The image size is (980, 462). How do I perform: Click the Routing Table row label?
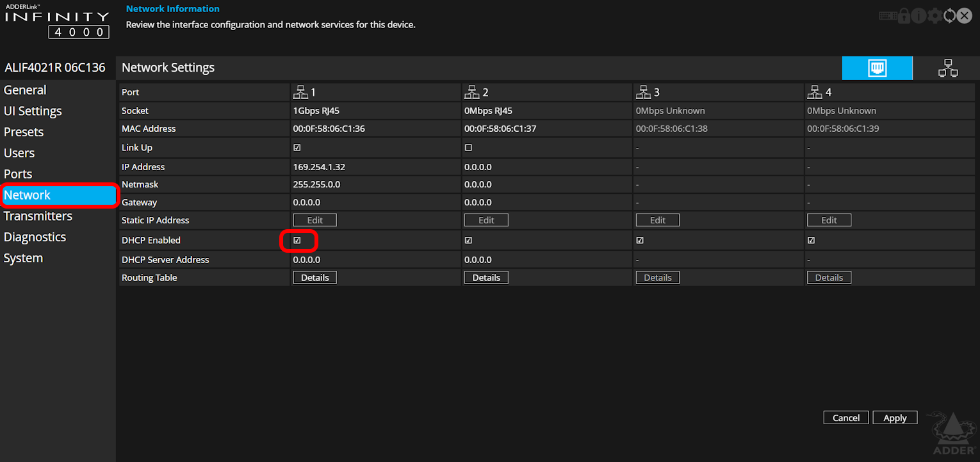[149, 278]
